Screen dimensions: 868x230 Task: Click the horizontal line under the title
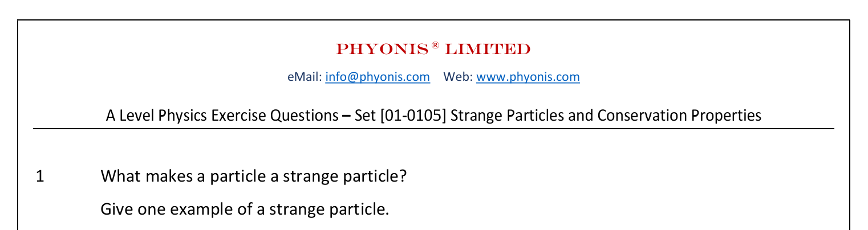tap(433, 129)
